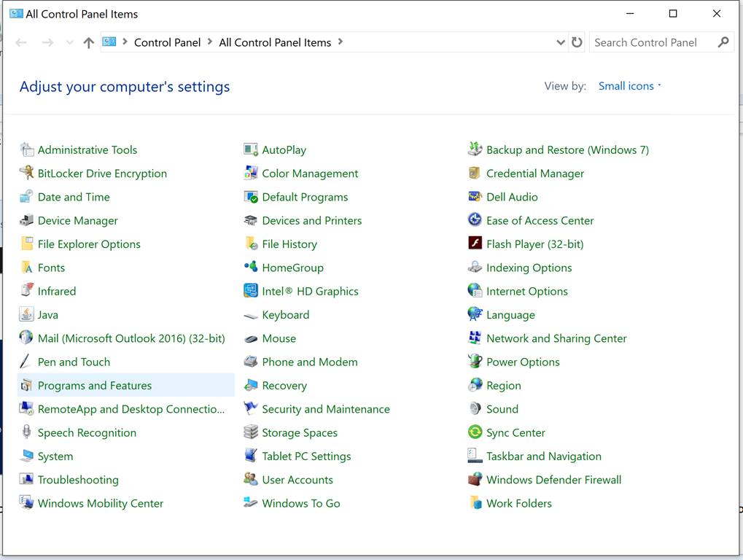This screenshot has width=743, height=560.
Task: Open the HomeGroup icon
Action: click(x=251, y=267)
